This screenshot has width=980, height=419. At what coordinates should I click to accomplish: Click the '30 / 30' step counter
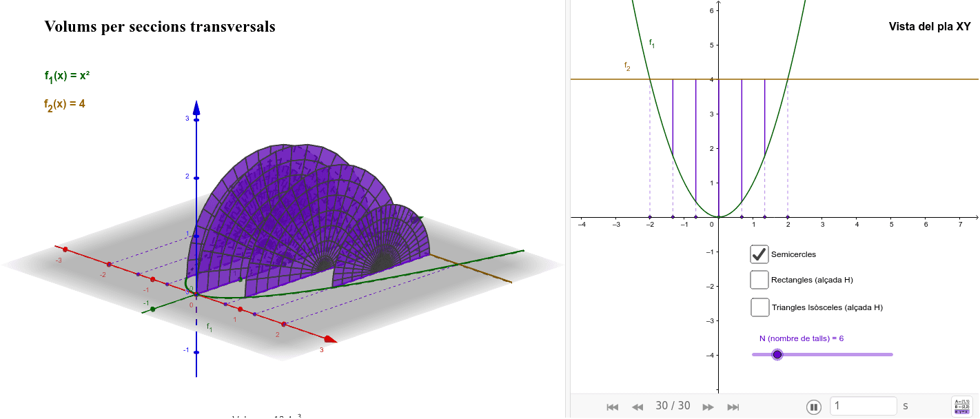tap(673, 406)
